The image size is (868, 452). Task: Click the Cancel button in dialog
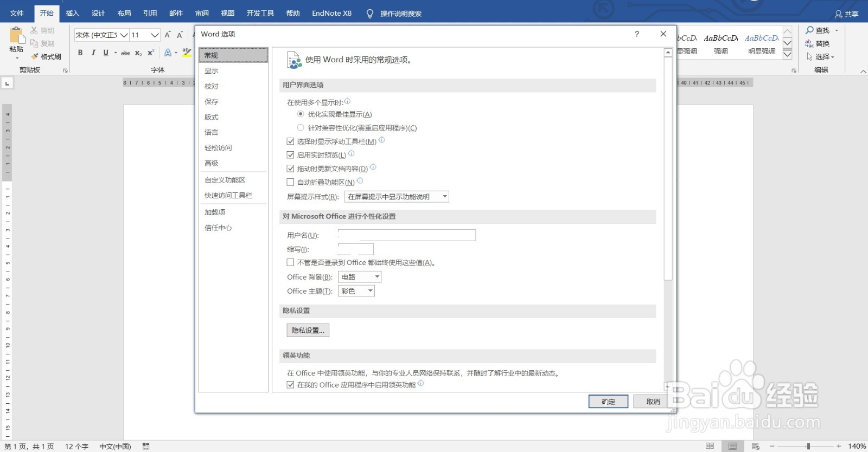[x=653, y=402]
